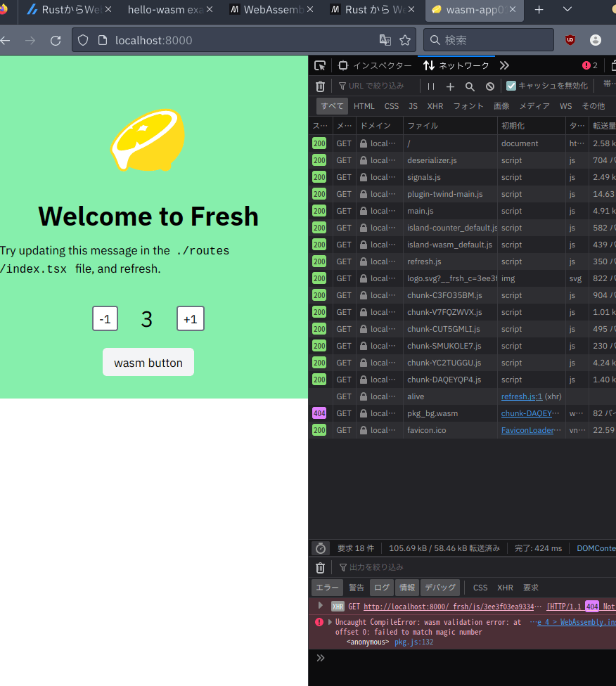Switch to the インスペクター tab
The image size is (616, 686).
click(375, 65)
